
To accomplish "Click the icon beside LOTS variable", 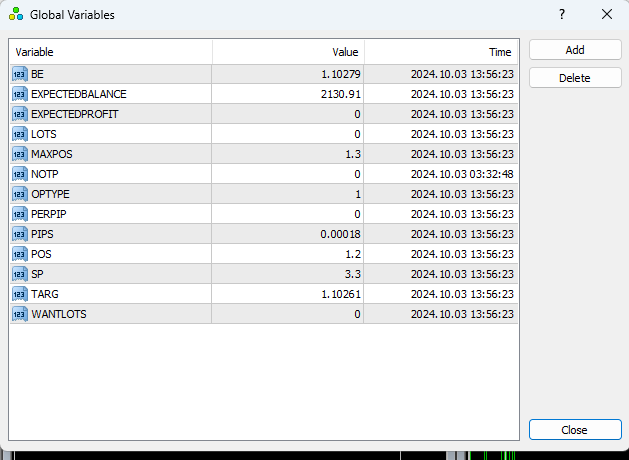I will 20,134.
